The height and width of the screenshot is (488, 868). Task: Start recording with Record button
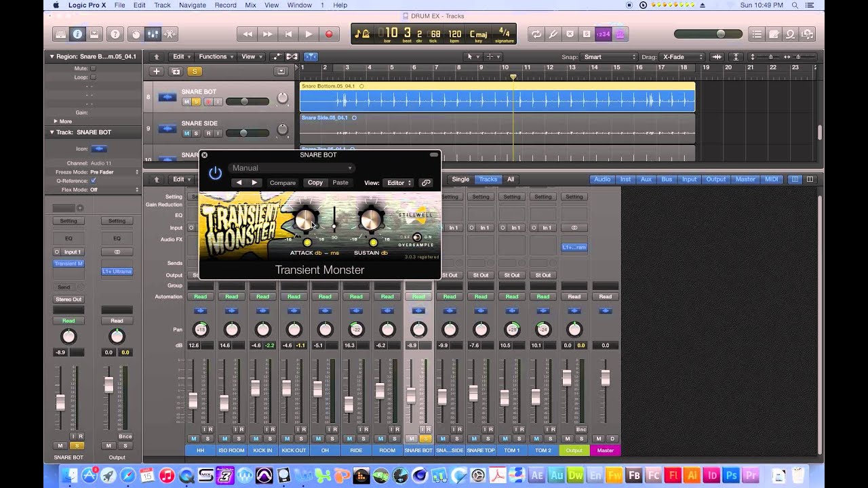click(x=329, y=34)
